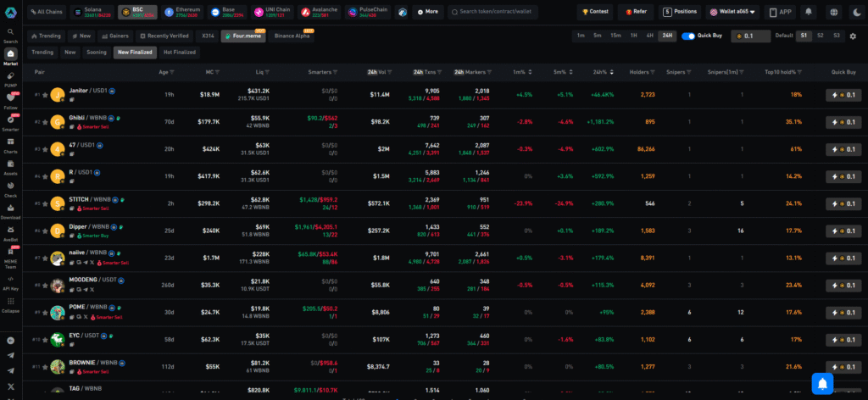Screen dimensions: 868x400
Task: Open the Positions button
Action: 680,12
